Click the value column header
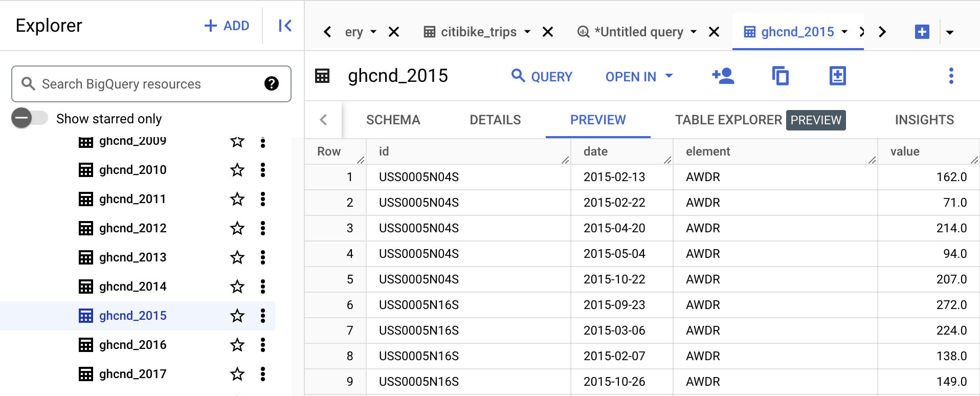Image resolution: width=980 pixels, height=396 pixels. [x=929, y=151]
